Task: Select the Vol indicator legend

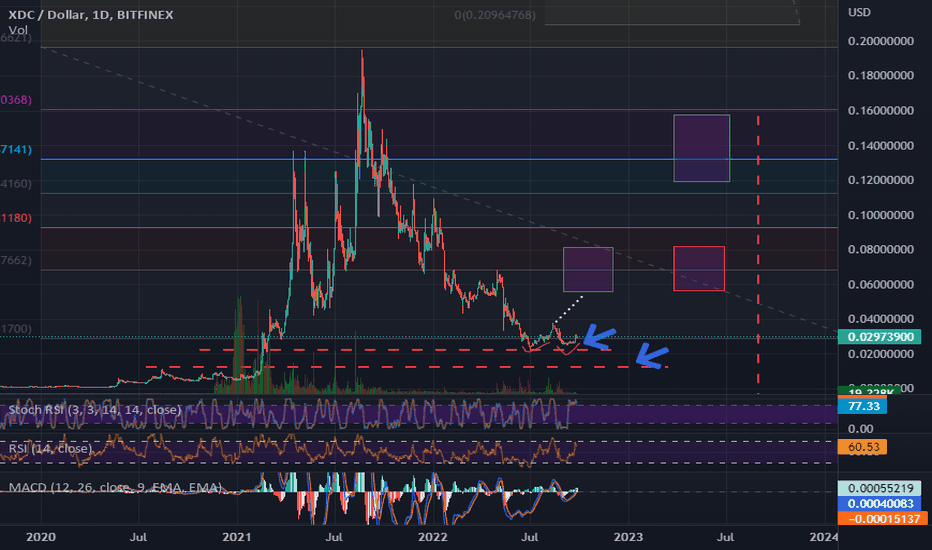Action: pos(18,30)
